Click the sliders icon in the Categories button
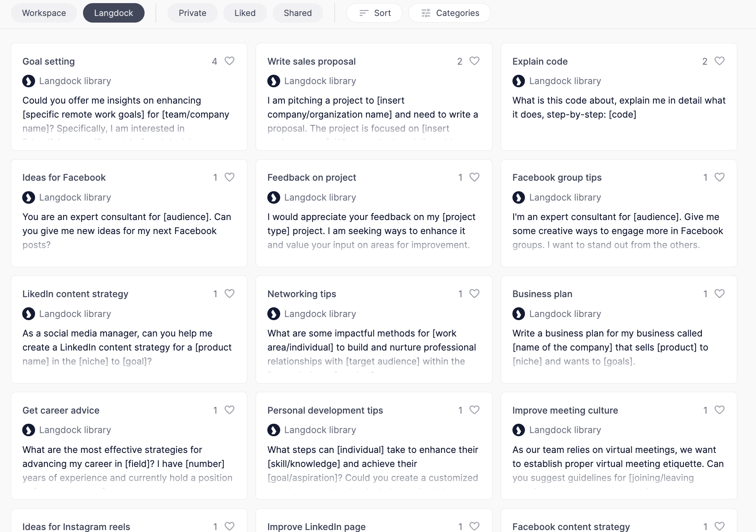Viewport: 756px width, 532px height. tap(426, 13)
